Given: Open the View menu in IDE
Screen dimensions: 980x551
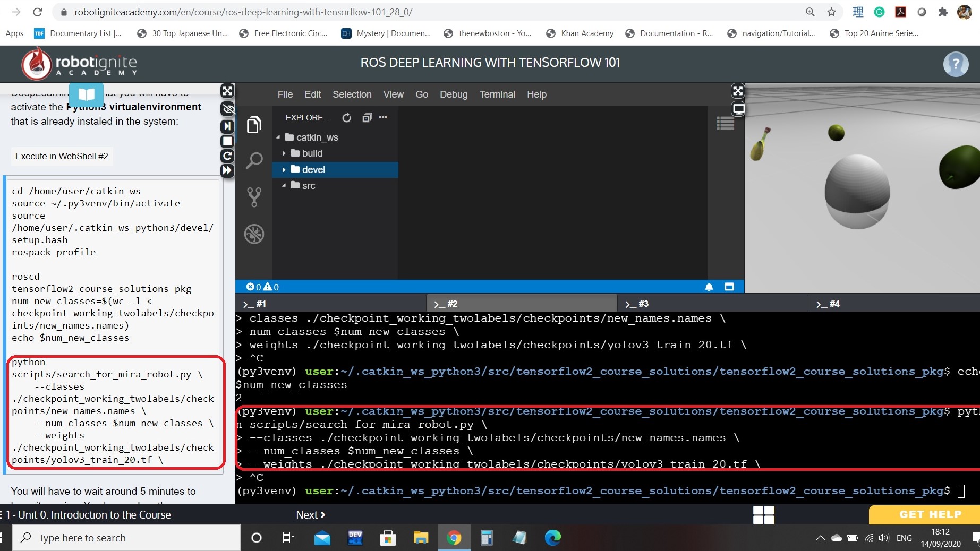Looking at the screenshot, I should coord(393,94).
